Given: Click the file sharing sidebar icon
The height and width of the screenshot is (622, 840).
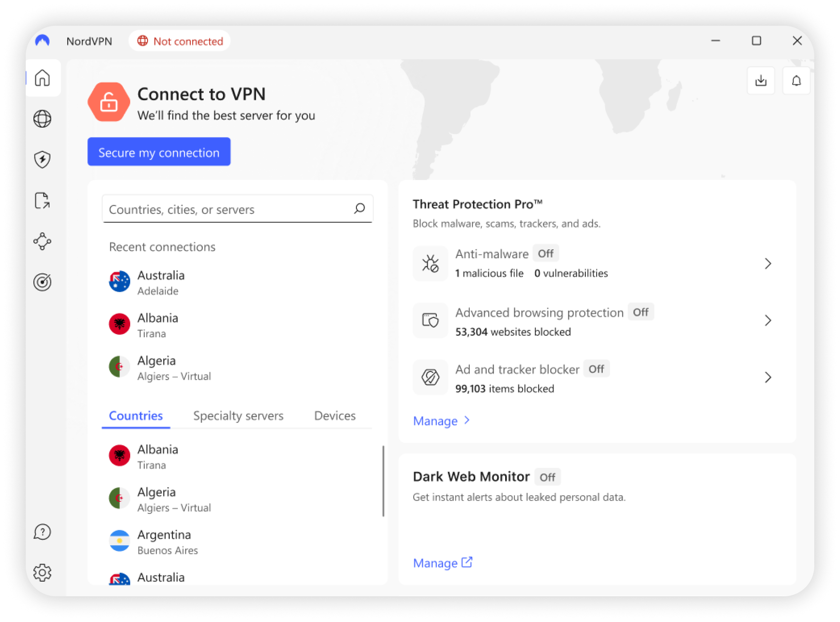Looking at the screenshot, I should click(x=42, y=201).
